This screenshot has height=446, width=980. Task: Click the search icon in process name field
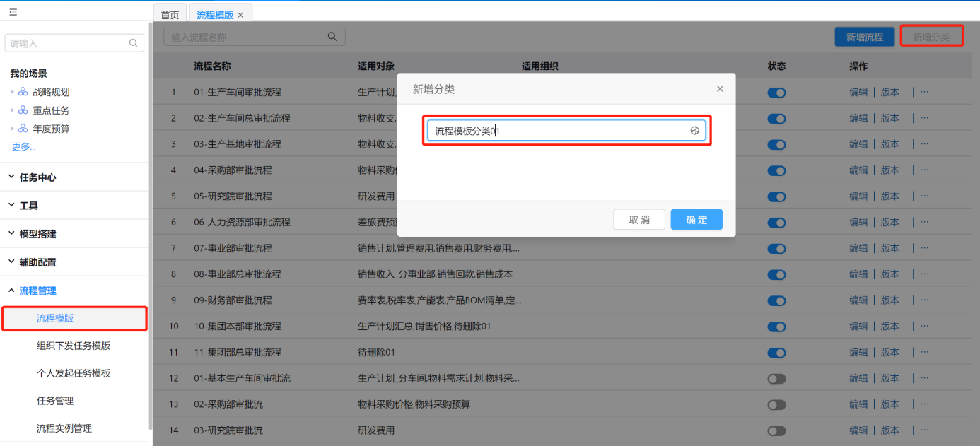coord(332,37)
